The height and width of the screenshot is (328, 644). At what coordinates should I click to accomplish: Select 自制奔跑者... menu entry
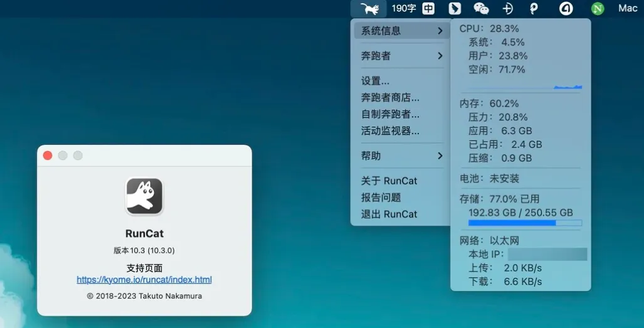pos(390,114)
